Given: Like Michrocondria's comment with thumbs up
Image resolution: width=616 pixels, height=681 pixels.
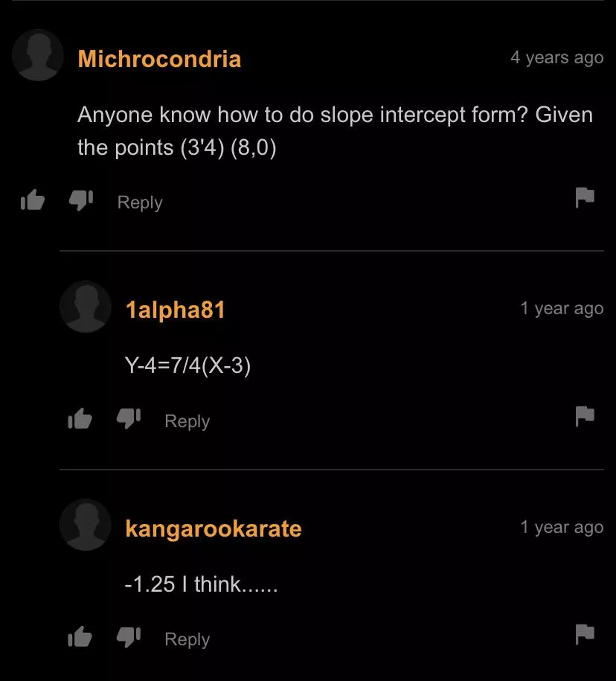Looking at the screenshot, I should (x=33, y=200).
